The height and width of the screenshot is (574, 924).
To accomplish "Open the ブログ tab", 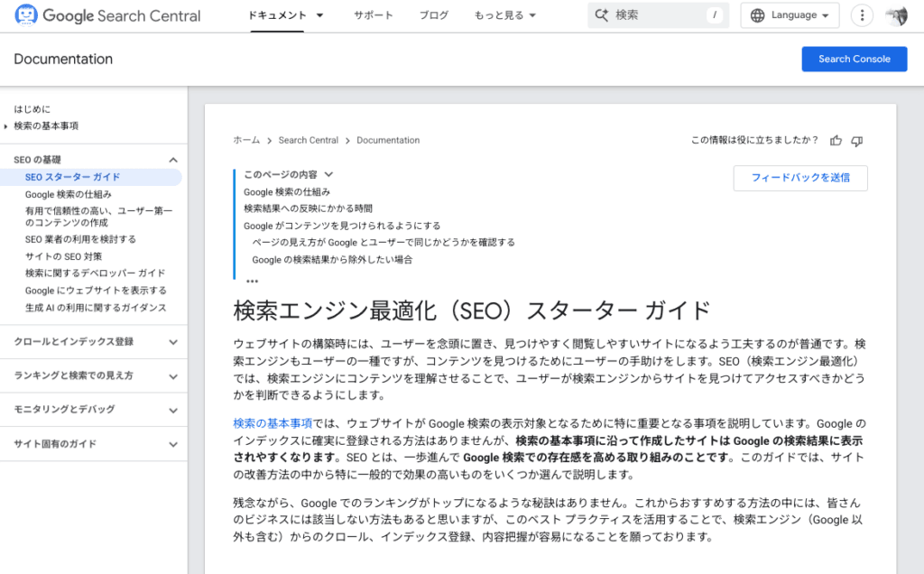I will 434,15.
